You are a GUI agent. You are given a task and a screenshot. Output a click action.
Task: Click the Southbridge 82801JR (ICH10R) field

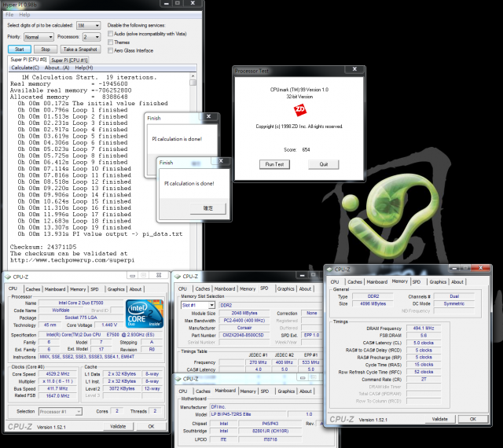coord(270,431)
